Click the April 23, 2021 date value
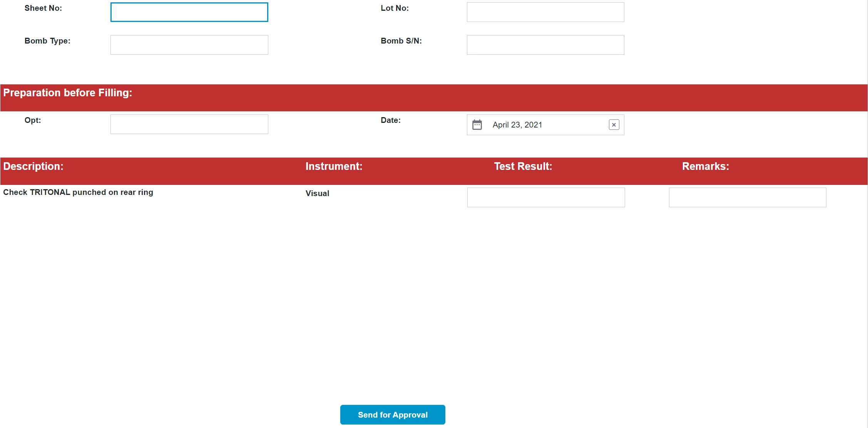This screenshot has height=428, width=868. tap(517, 125)
